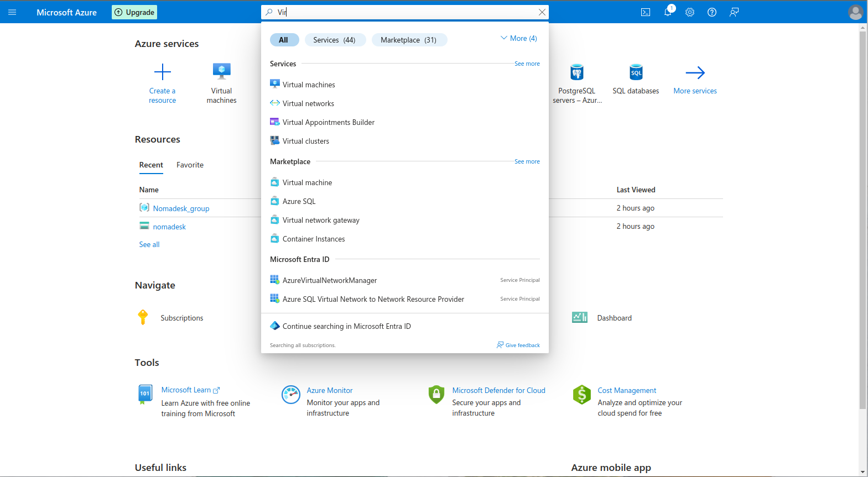
Task: Open Microsoft Learn link
Action: [x=190, y=390]
